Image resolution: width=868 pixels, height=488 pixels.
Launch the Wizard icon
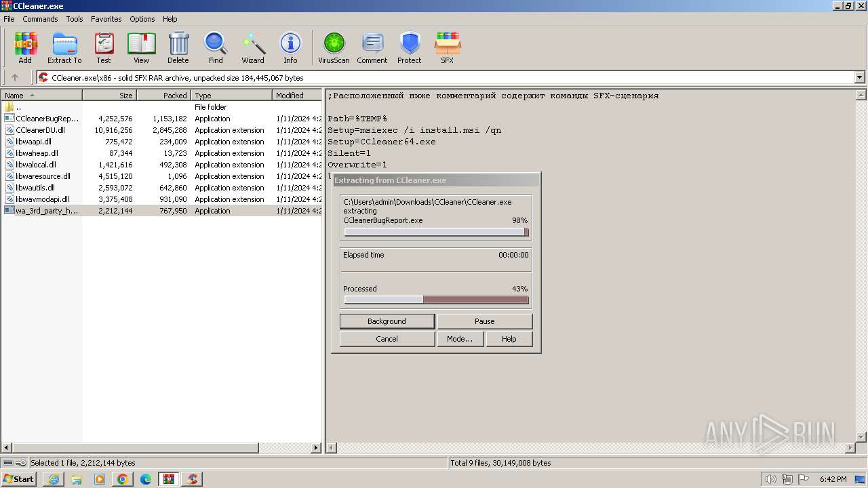(x=253, y=47)
